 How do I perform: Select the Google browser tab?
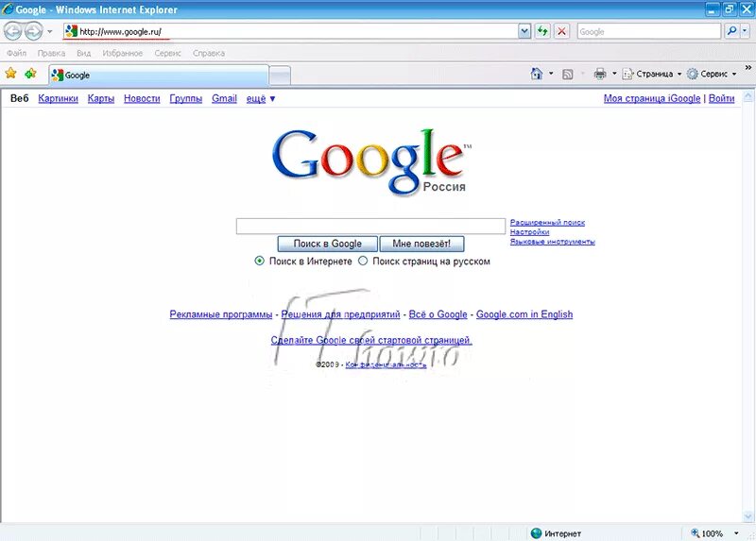[x=159, y=76]
